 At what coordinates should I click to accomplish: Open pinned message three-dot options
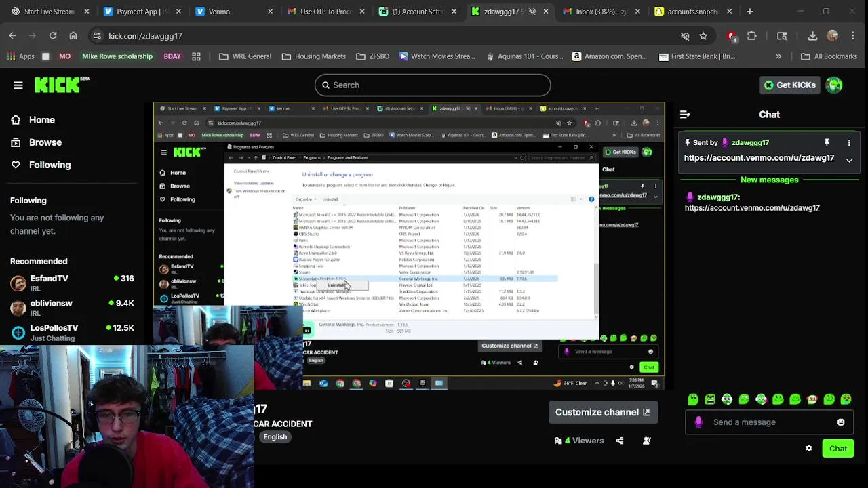(x=849, y=142)
